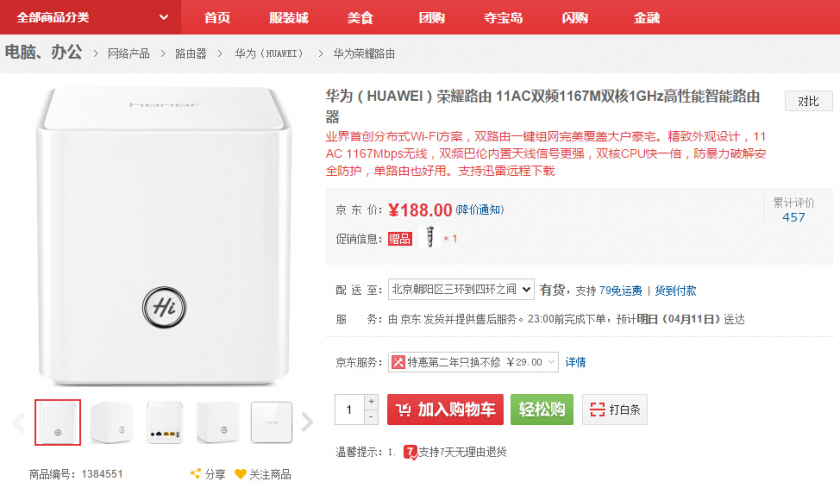Image resolution: width=840 pixels, height=494 pixels.
Task: Click the gift screw item icon
Action: pos(430,238)
